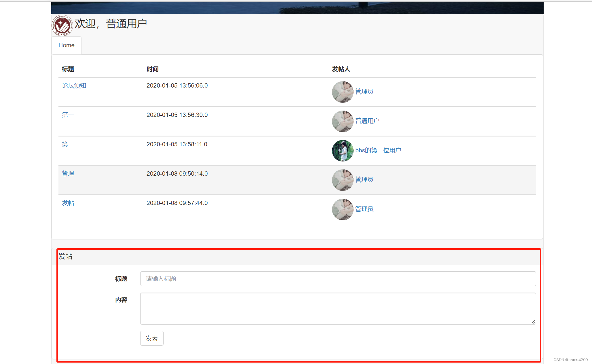Click 管理员 poster link in 论坛须知 row
Image resolution: width=592 pixels, height=364 pixels.
[x=364, y=92]
